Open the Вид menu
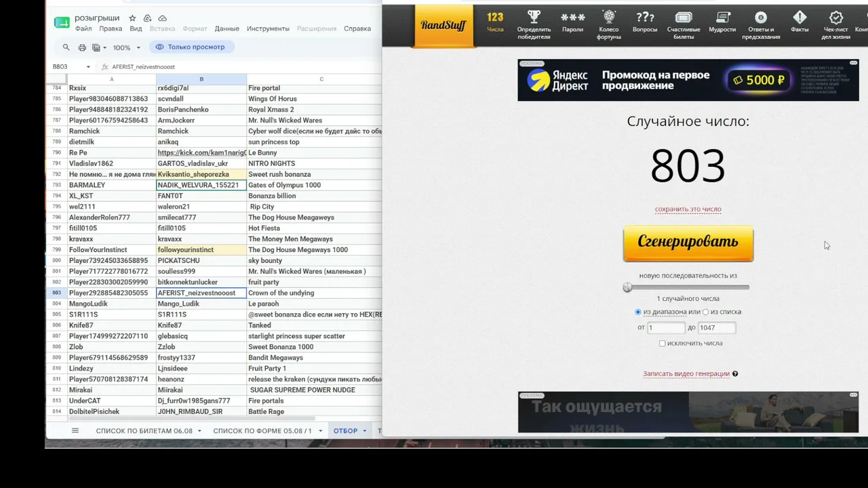Viewport: 868px width, 488px height. pos(136,29)
